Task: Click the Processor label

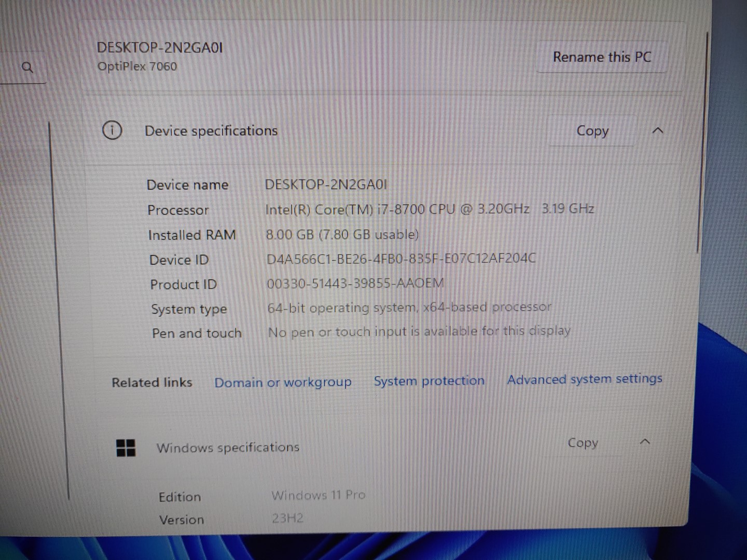Action: point(178,210)
